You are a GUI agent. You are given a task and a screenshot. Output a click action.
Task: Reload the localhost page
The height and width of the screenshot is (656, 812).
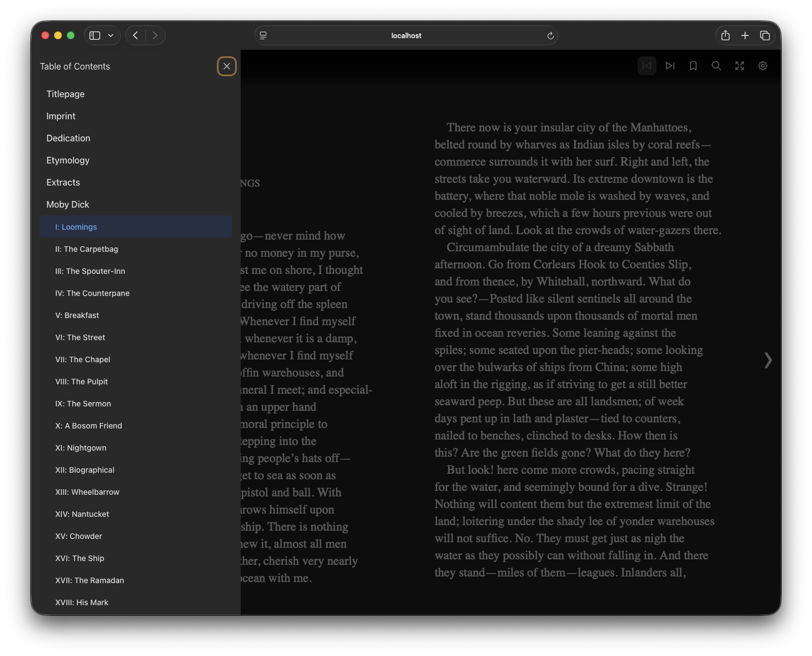(x=550, y=35)
